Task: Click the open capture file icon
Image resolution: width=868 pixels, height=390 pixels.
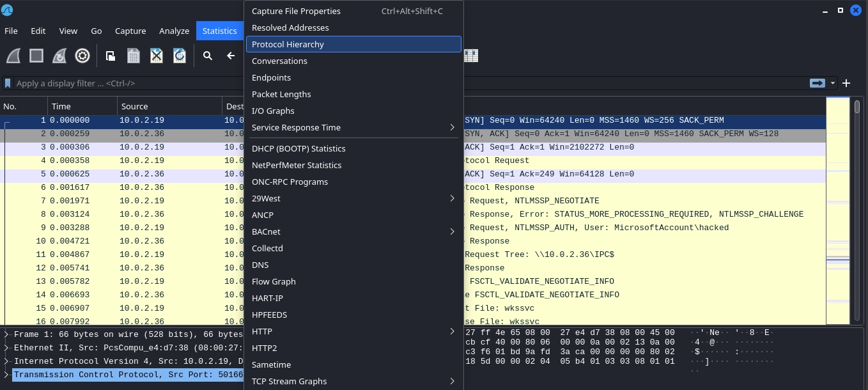Action: (111, 56)
